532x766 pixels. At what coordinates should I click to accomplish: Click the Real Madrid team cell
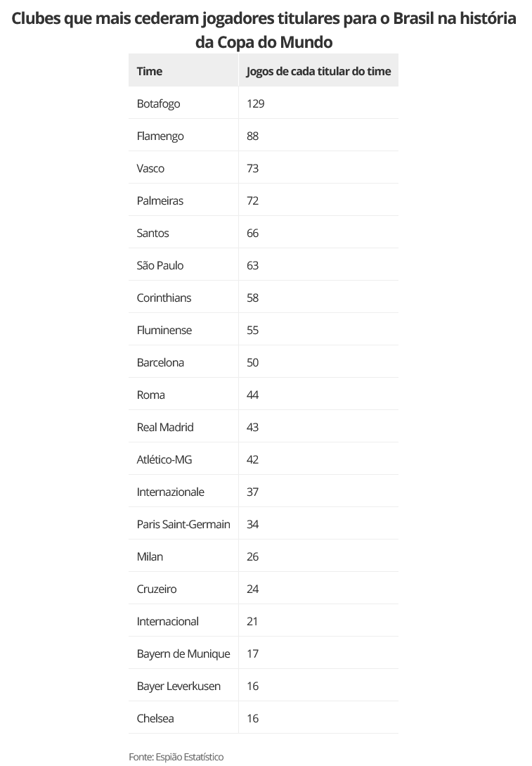point(165,427)
